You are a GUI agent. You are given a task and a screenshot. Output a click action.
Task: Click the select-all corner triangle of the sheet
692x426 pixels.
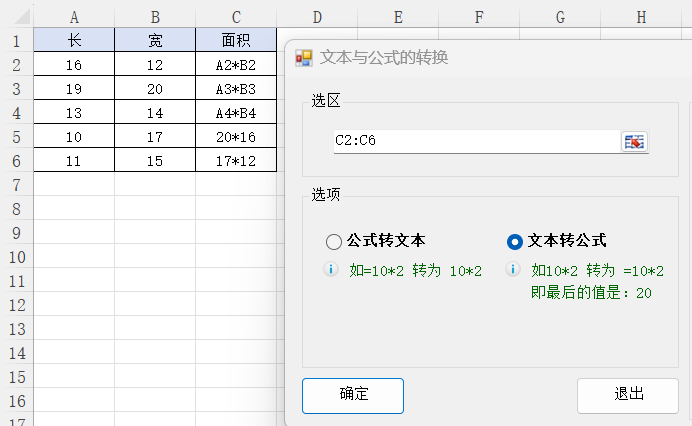click(x=21, y=17)
